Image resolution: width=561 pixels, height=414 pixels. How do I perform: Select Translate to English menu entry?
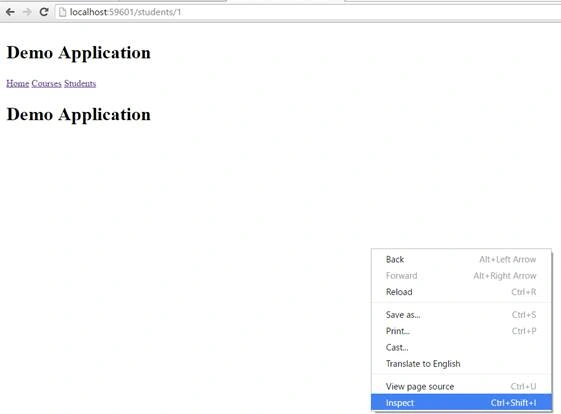[462, 364]
